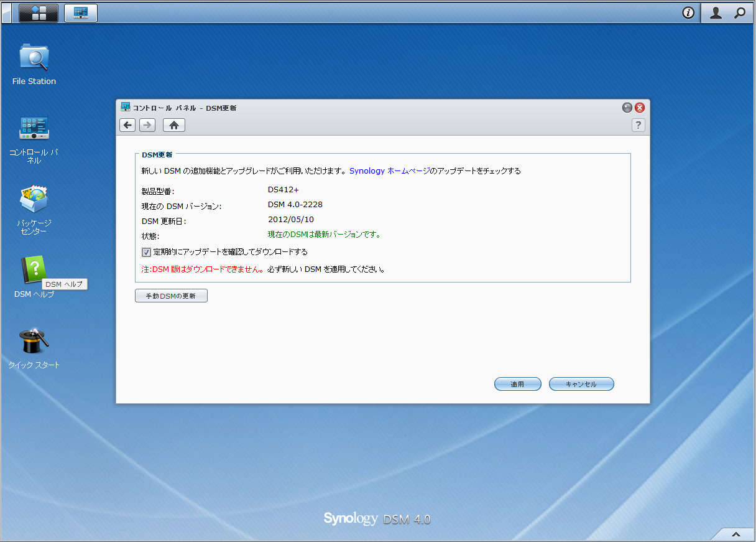Screen dimensions: 756x542
Task: Click the DSM 更新日 label
Action: pyautogui.click(x=164, y=221)
